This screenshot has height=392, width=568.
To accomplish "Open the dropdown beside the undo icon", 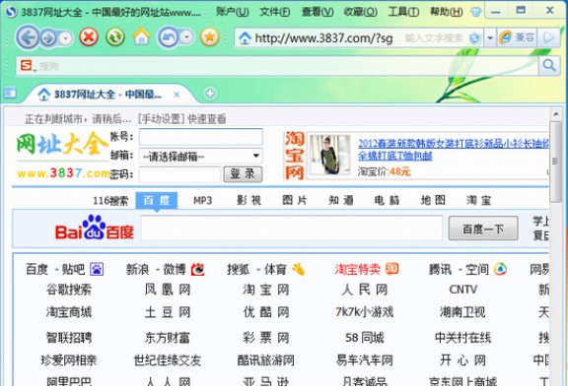I will click(x=186, y=37).
